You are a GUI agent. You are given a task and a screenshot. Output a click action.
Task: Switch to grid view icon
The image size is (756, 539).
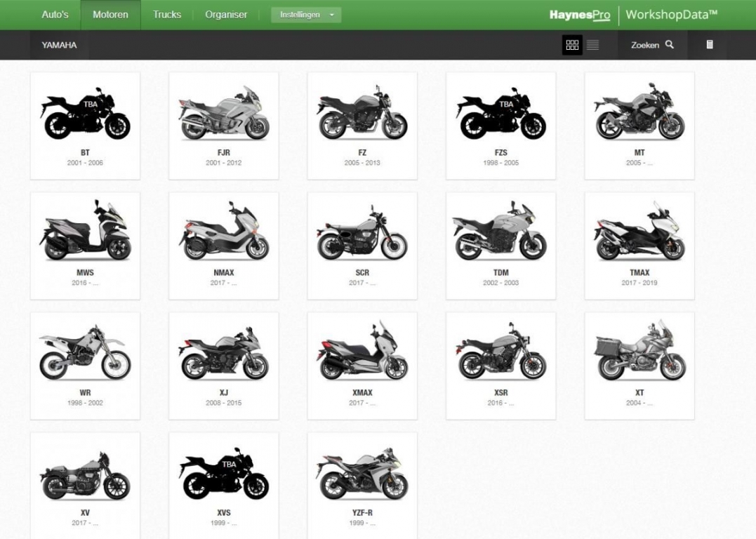click(572, 45)
